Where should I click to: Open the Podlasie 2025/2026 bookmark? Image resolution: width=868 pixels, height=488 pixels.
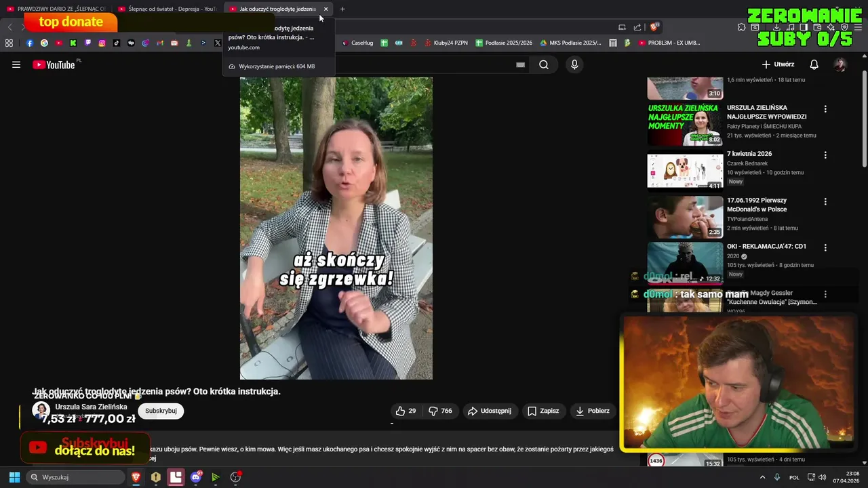tap(504, 43)
